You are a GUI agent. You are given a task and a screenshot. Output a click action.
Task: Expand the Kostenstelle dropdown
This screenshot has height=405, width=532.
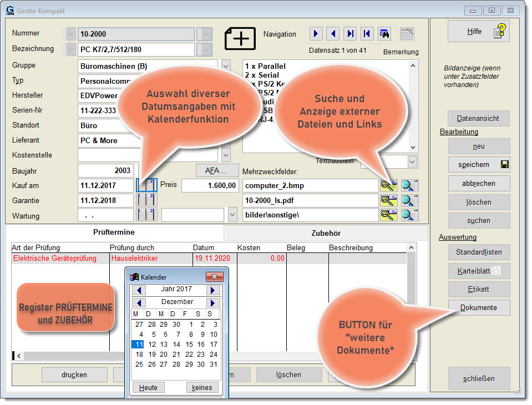pyautogui.click(x=226, y=155)
